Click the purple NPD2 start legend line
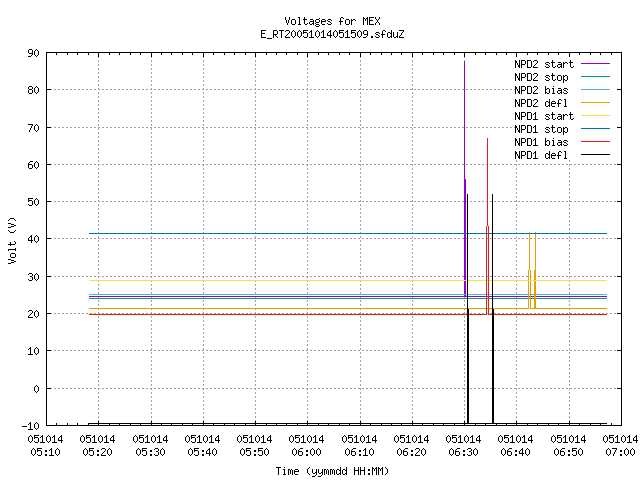The width and height of the screenshot is (640, 480). click(x=595, y=64)
